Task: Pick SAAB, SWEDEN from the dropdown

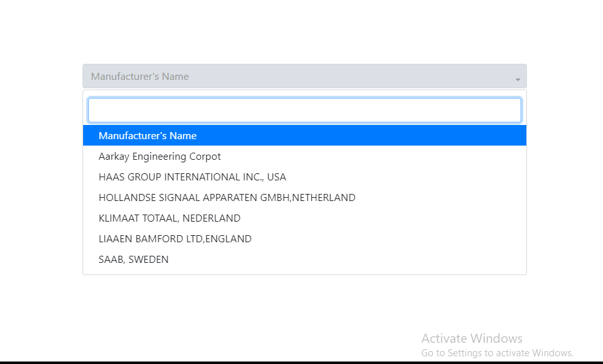Action: pyautogui.click(x=133, y=260)
